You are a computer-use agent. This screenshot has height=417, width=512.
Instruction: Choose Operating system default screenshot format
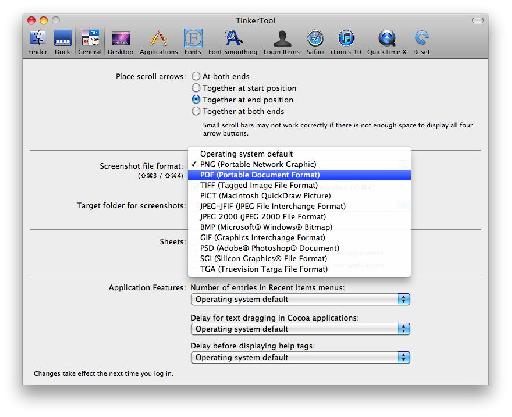(x=299, y=154)
